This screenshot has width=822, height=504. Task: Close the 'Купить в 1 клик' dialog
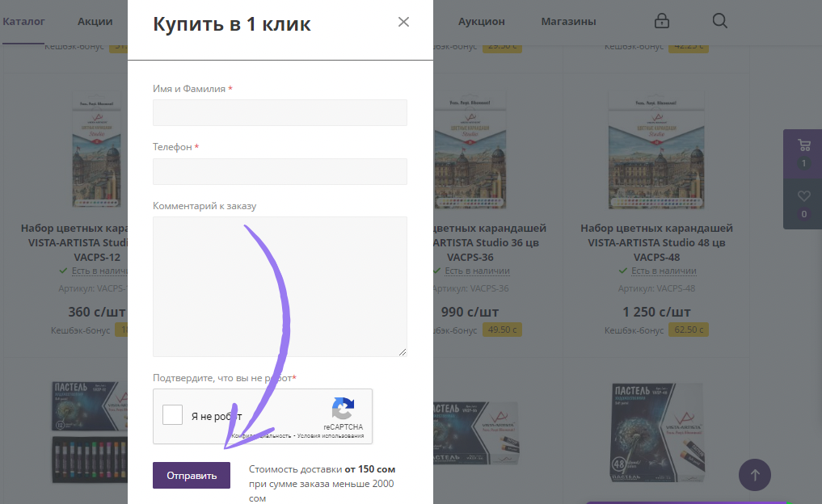(404, 23)
